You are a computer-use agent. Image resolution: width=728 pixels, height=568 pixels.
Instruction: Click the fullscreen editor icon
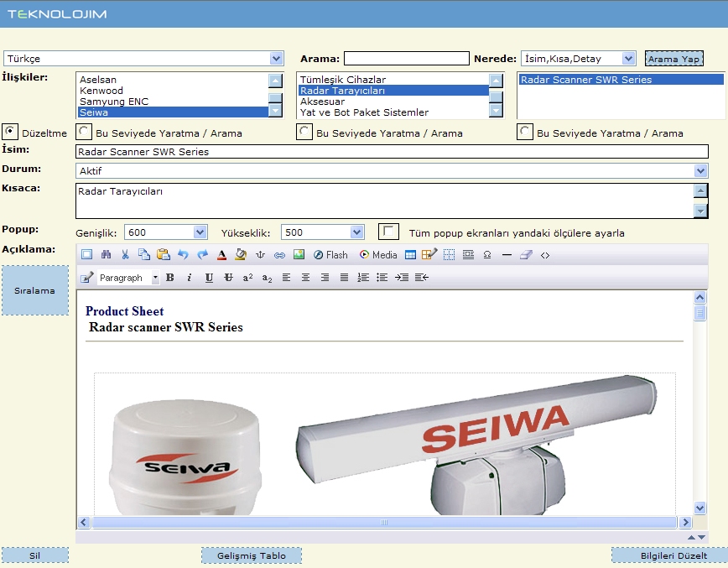[x=87, y=254]
